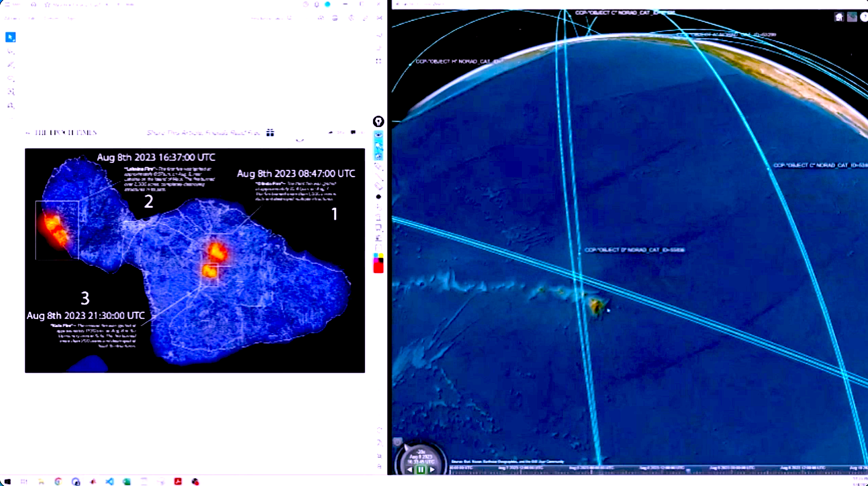This screenshot has width=868, height=486.
Task: Star the open document tab
Action: tap(47, 5)
